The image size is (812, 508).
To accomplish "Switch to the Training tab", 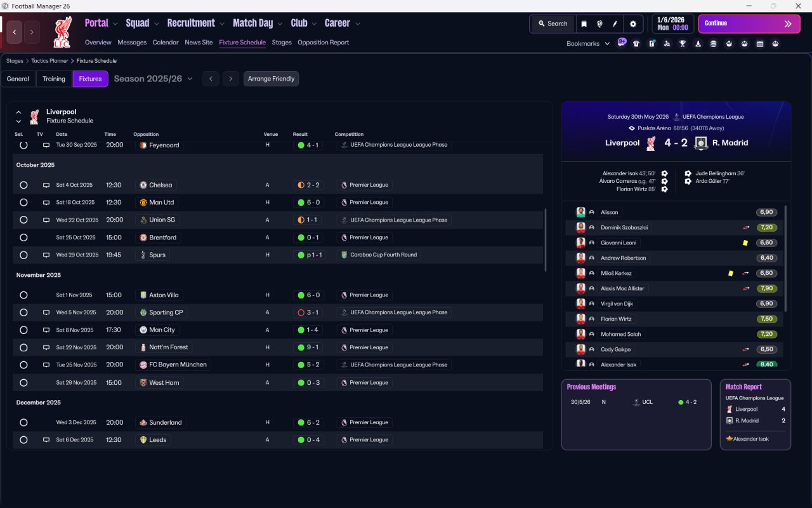I will click(x=54, y=79).
